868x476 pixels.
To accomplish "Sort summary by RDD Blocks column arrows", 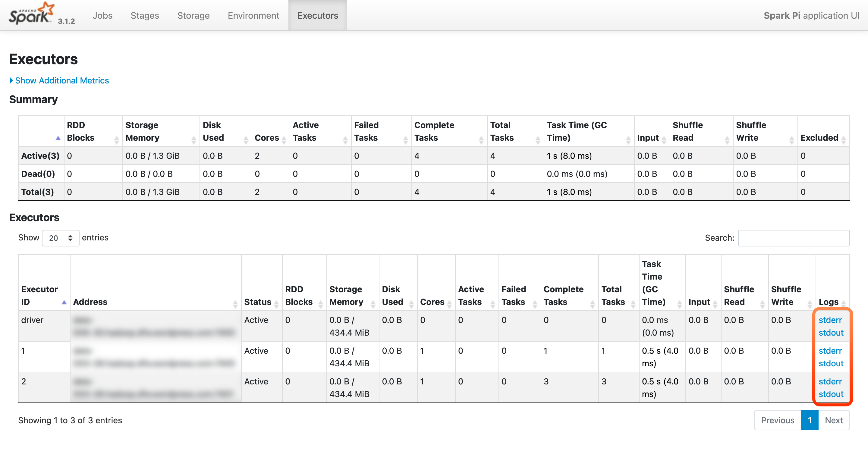I will coord(117,140).
